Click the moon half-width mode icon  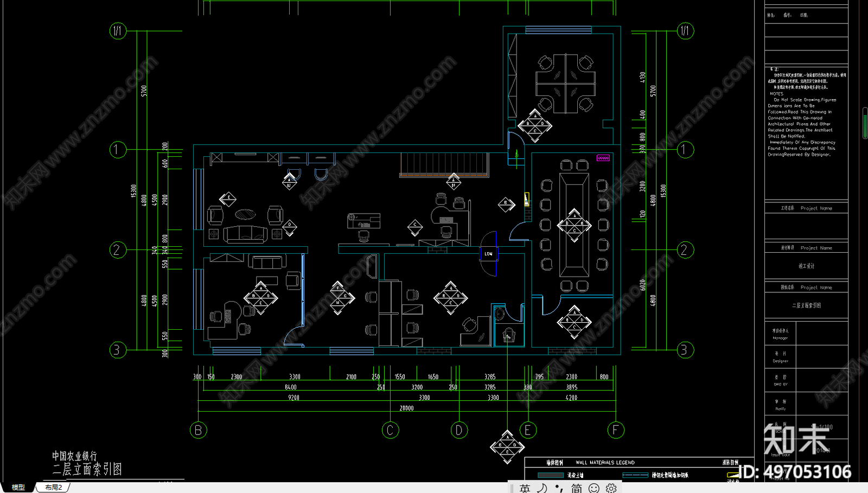coord(542,488)
